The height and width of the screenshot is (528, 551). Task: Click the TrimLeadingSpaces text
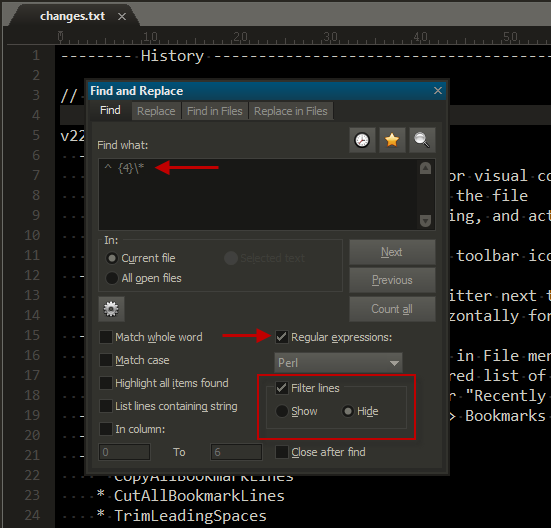coord(190,516)
